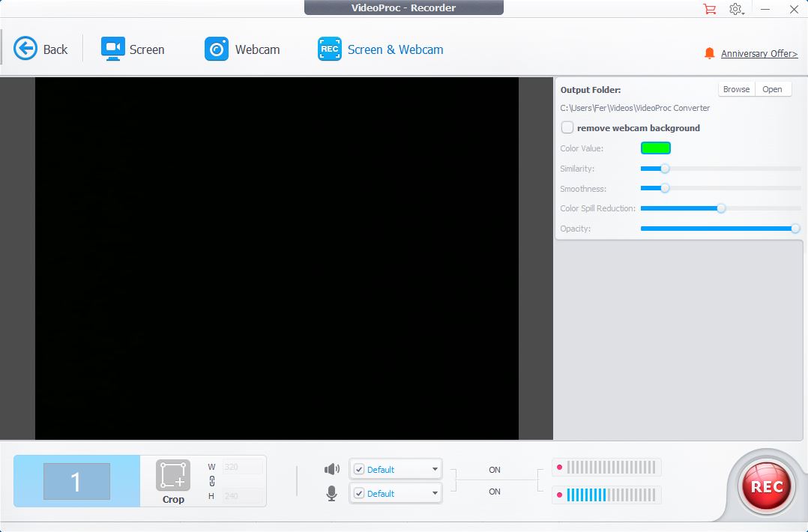The height and width of the screenshot is (532, 808).
Task: Minimize the VideoProc Recorder window
Action: (765, 9)
